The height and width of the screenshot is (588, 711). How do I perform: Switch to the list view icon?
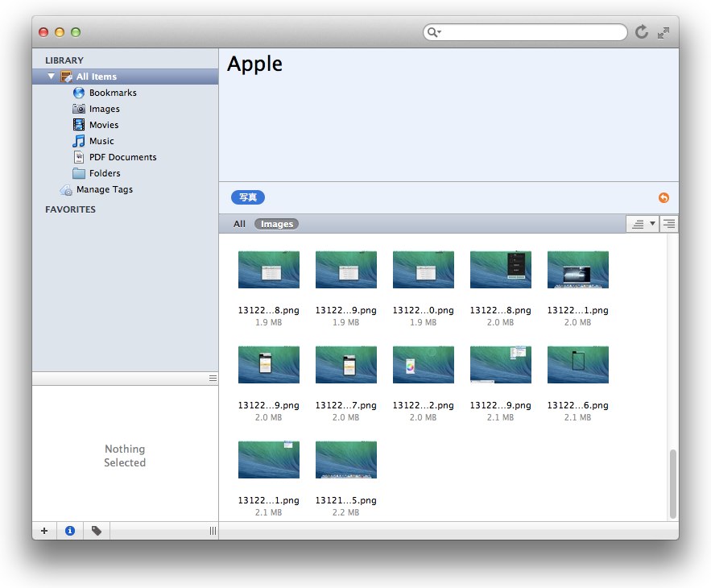[x=669, y=224]
